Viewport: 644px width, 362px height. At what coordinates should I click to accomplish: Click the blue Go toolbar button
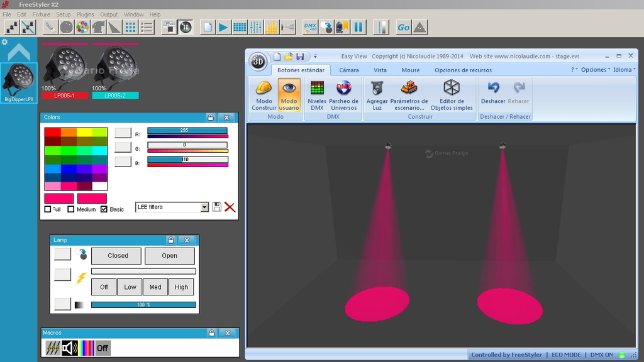coord(403,28)
